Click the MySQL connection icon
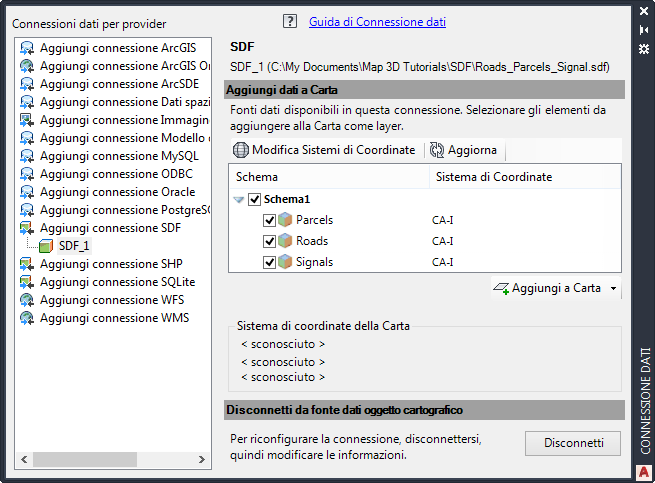Image resolution: width=655 pixels, height=483 pixels. coord(27,156)
